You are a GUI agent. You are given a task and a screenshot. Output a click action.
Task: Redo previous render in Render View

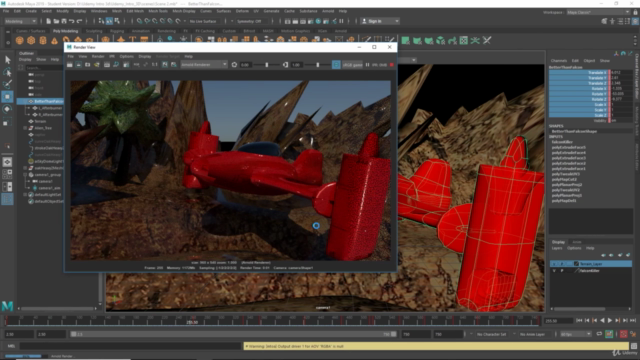click(x=70, y=65)
